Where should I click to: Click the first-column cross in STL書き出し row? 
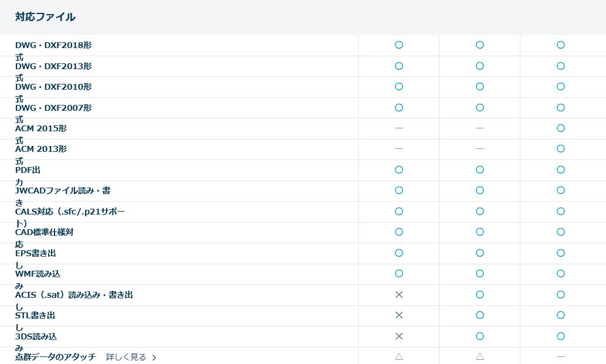(x=399, y=315)
